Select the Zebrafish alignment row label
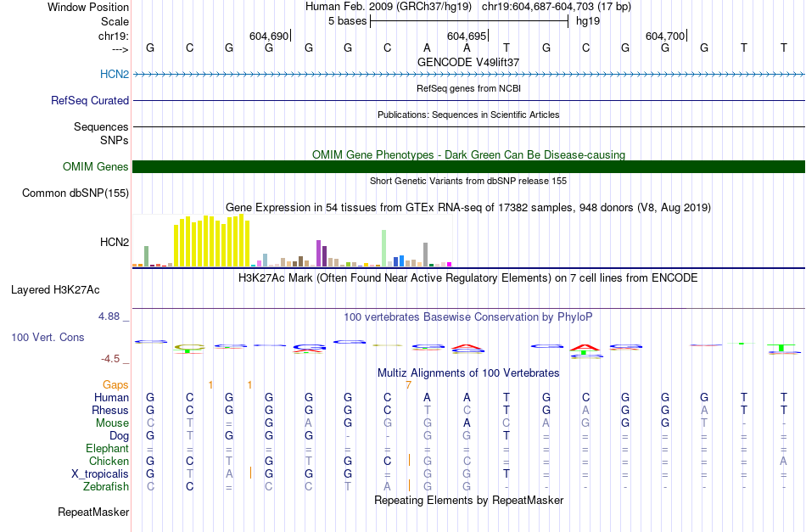Viewport: 806px width, 532px height. tap(106, 486)
